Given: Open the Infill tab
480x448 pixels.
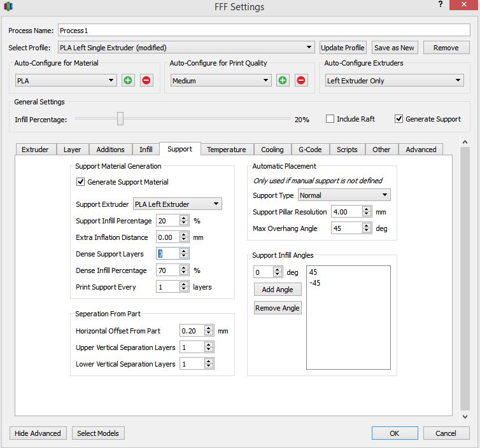Looking at the screenshot, I should pos(146,150).
